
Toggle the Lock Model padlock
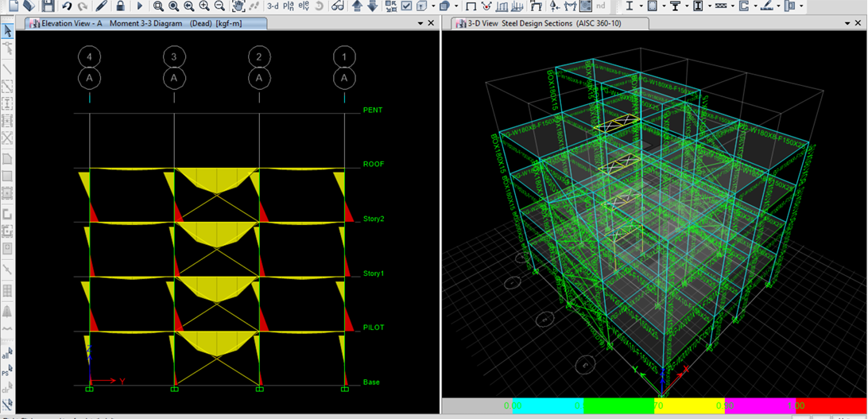120,6
